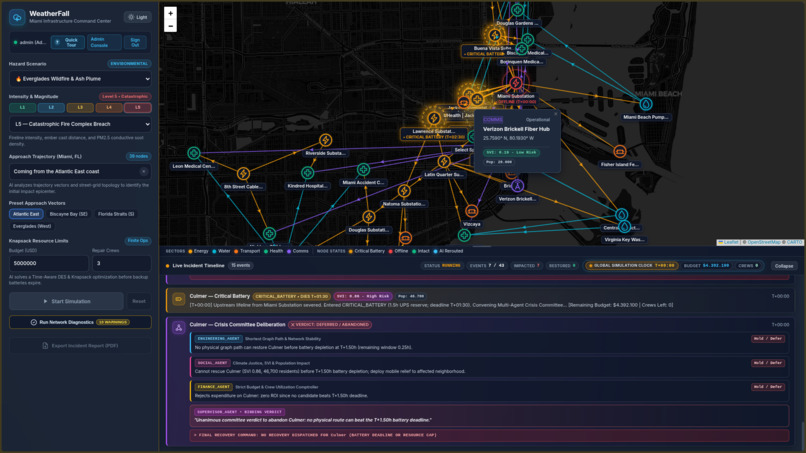
Task: Switch to Light theme
Action: point(138,17)
